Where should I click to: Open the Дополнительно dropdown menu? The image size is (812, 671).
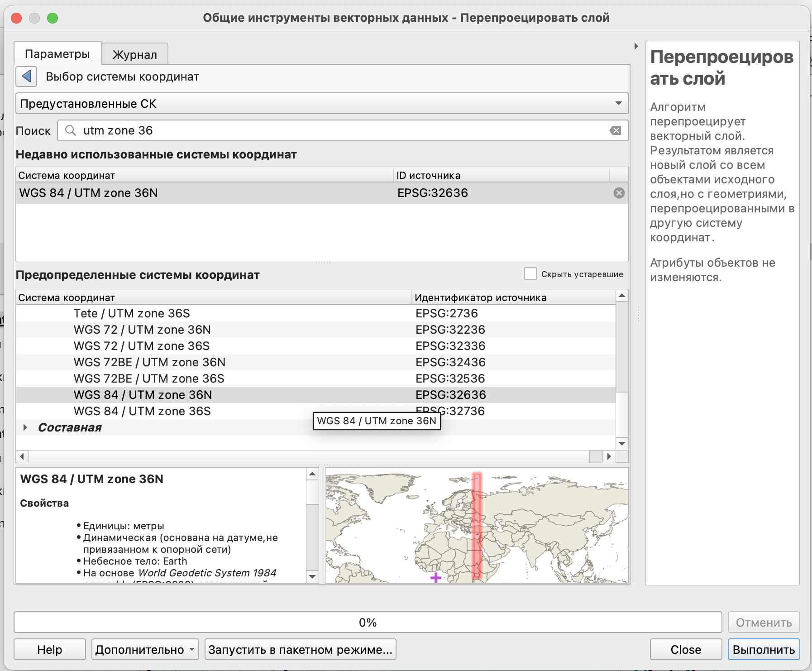click(x=145, y=650)
